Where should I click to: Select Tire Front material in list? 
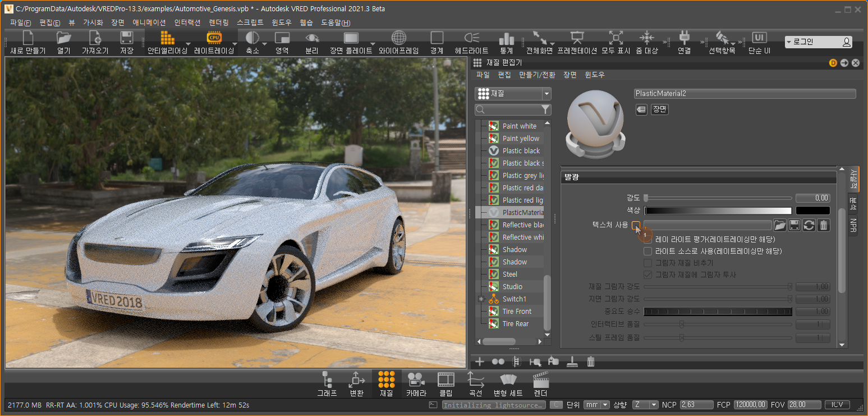point(516,311)
